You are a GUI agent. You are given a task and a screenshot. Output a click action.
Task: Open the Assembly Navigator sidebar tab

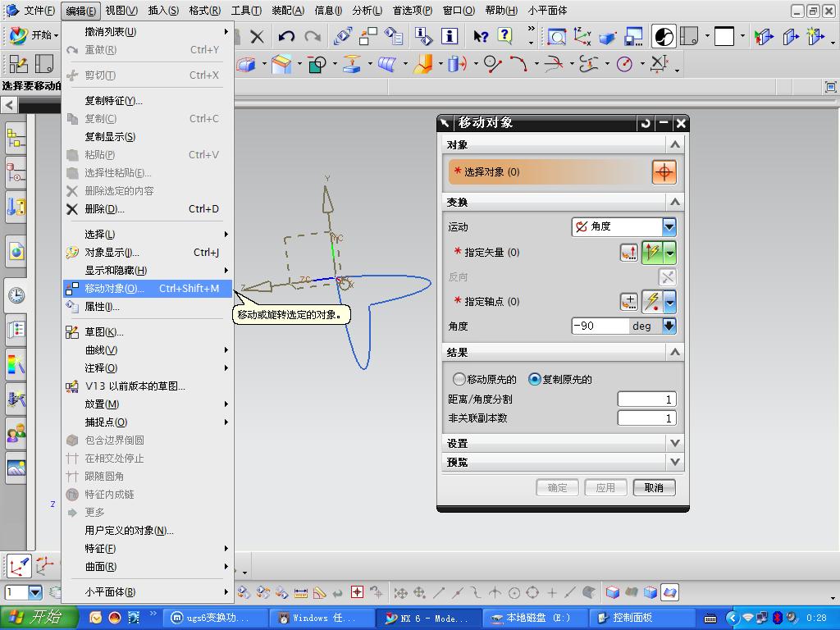pos(16,139)
